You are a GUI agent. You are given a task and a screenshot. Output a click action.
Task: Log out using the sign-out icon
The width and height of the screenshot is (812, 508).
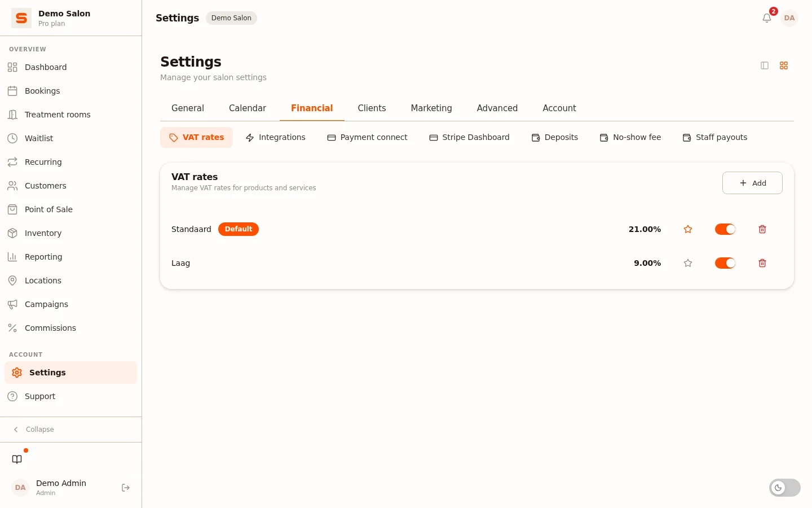126,488
